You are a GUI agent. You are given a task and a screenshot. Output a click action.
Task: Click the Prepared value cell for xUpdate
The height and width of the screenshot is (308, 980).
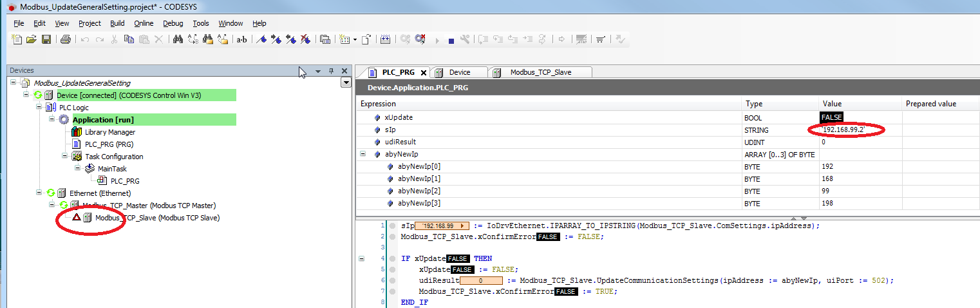(940, 117)
